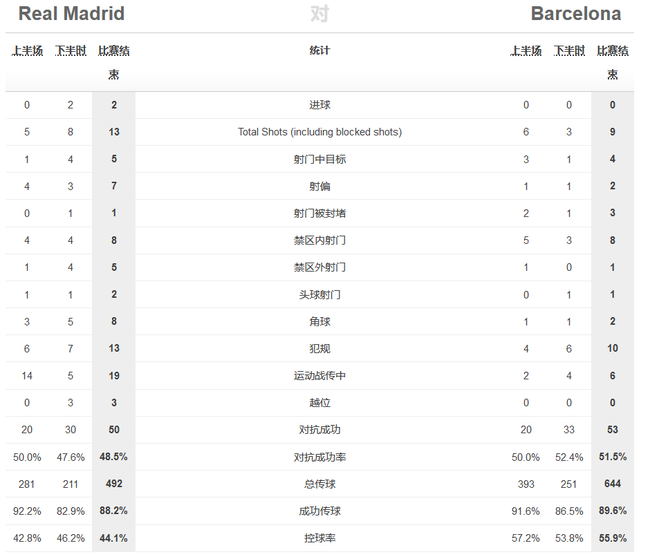This screenshot has width=650, height=559.
Task: Click Real Madrid's 492 total passes cell
Action: [x=114, y=484]
